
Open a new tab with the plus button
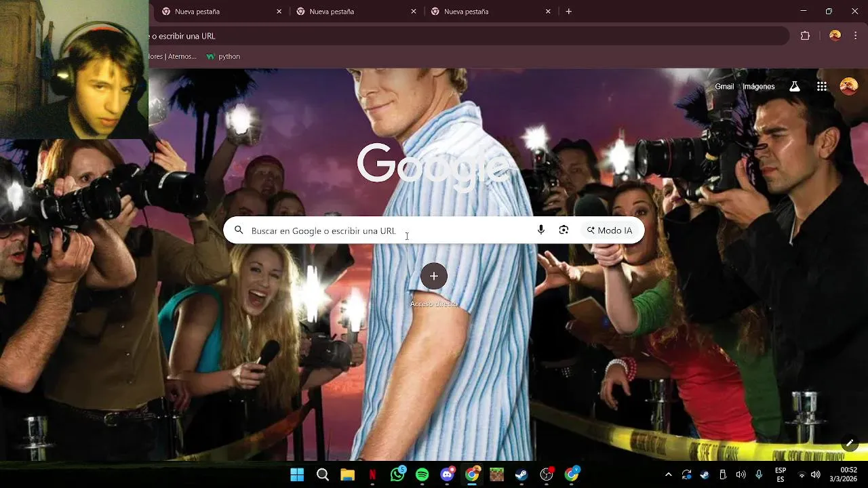tap(568, 12)
